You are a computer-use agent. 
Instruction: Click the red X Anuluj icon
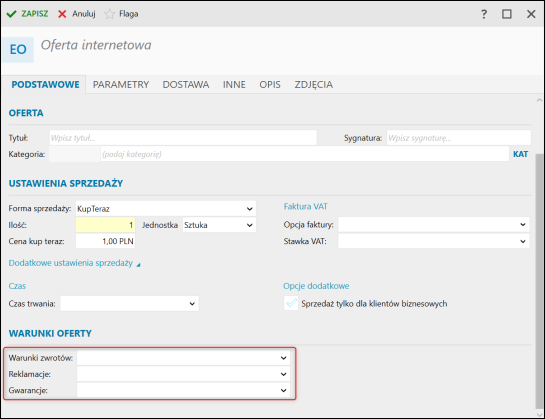pos(62,14)
